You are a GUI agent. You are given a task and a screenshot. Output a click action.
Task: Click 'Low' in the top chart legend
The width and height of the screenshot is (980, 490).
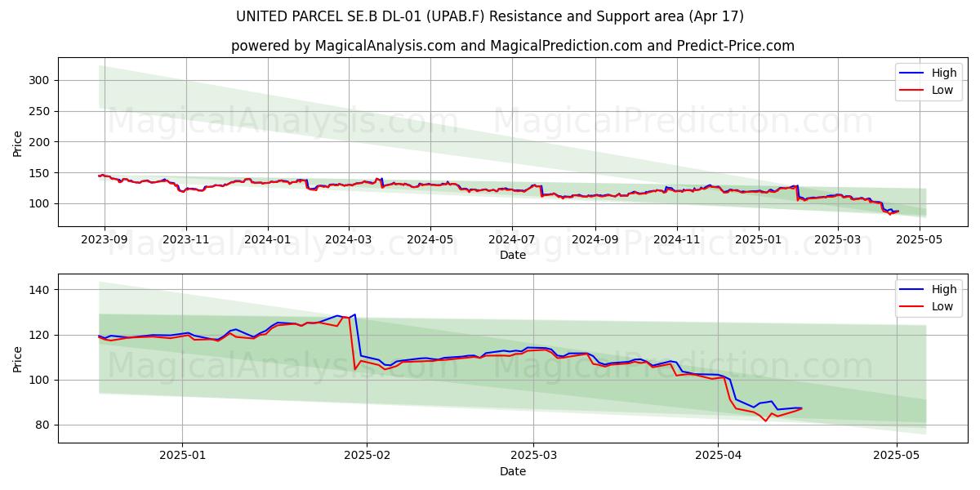tap(942, 90)
